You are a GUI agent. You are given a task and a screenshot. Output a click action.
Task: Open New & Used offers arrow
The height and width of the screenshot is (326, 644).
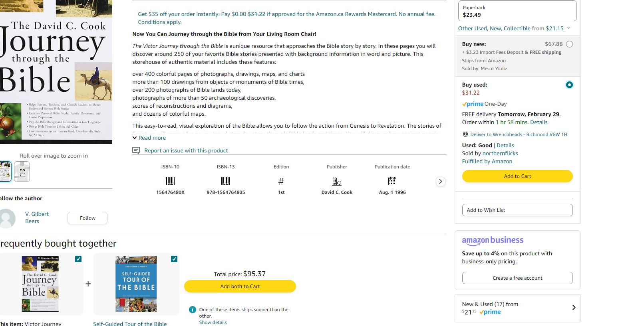[574, 308]
